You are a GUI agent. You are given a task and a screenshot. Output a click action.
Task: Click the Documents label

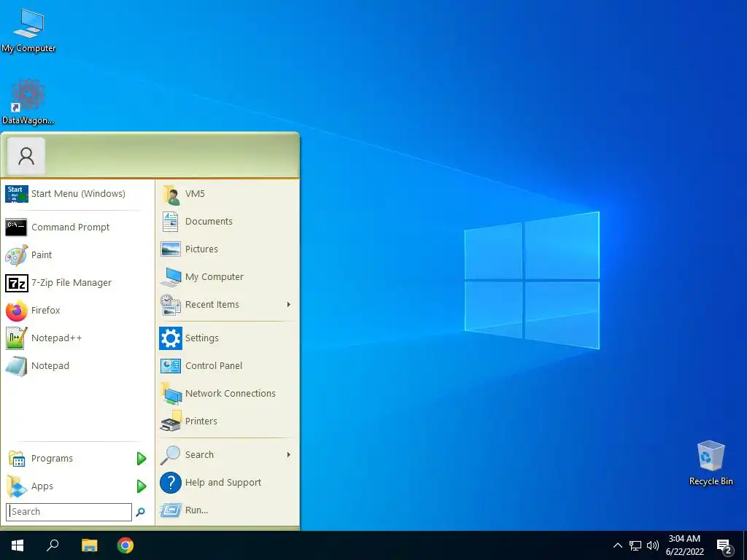click(x=209, y=222)
